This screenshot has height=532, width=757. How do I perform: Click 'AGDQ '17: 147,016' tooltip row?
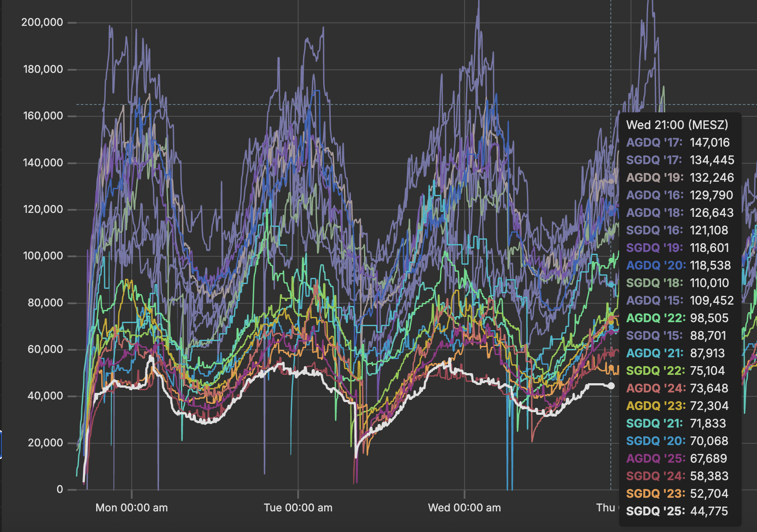click(x=678, y=143)
